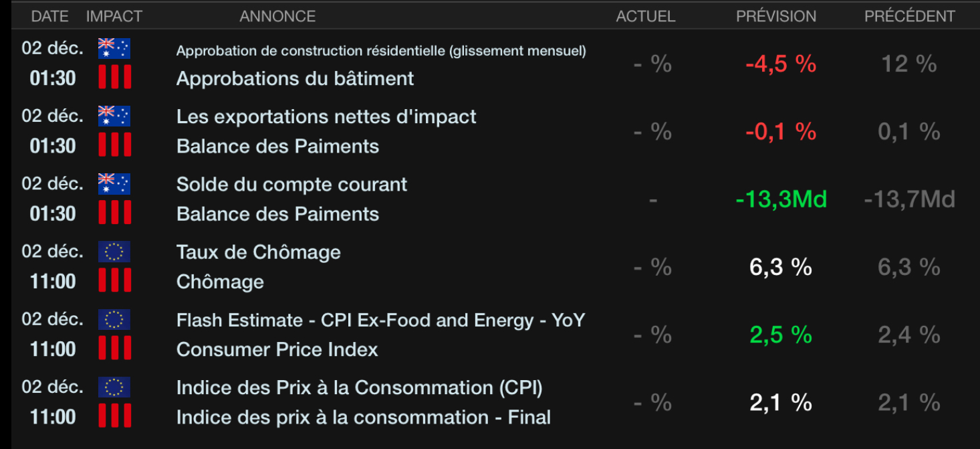Click the -4,5 % forecast value
The height and width of the screenshot is (449, 980).
(x=781, y=64)
